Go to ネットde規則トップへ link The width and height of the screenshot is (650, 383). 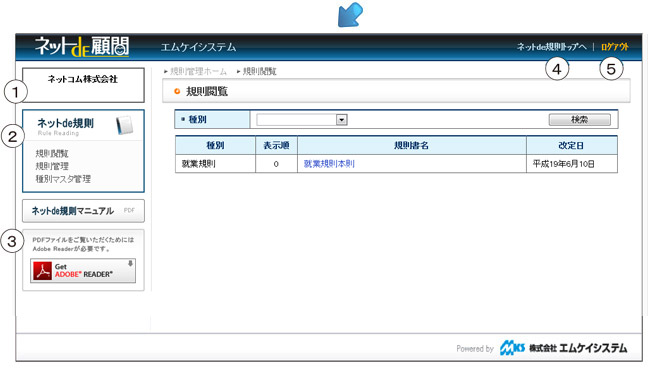pyautogui.click(x=552, y=47)
